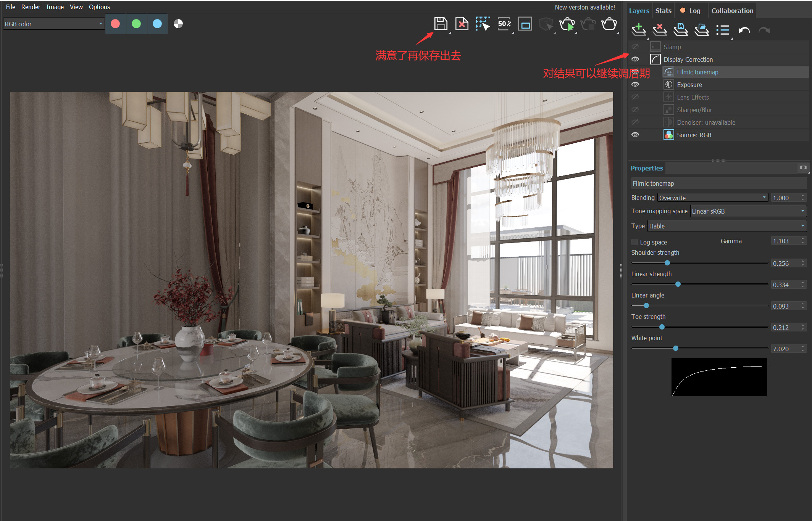
Task: Click the start interactive rendering teapot icon
Action: [x=567, y=24]
